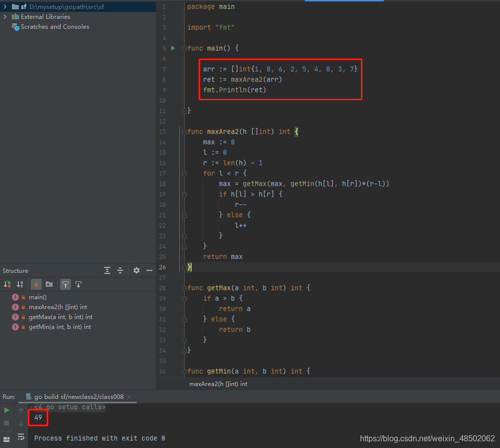Collapse the getMax function fold marker

184,288
